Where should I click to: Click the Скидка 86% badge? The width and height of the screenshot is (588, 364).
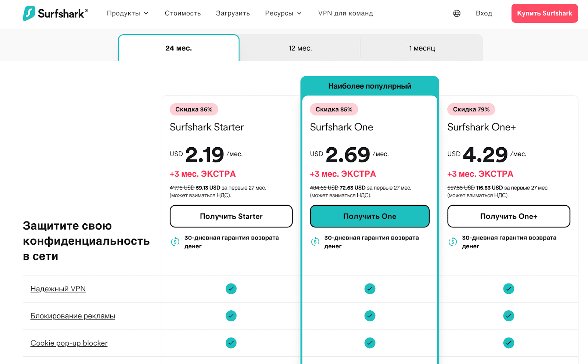point(194,109)
